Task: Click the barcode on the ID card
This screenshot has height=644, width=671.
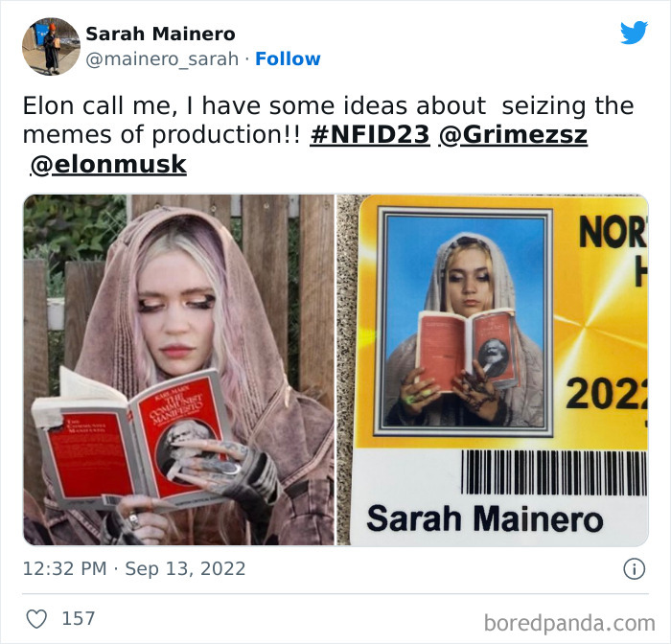Action: (x=554, y=472)
